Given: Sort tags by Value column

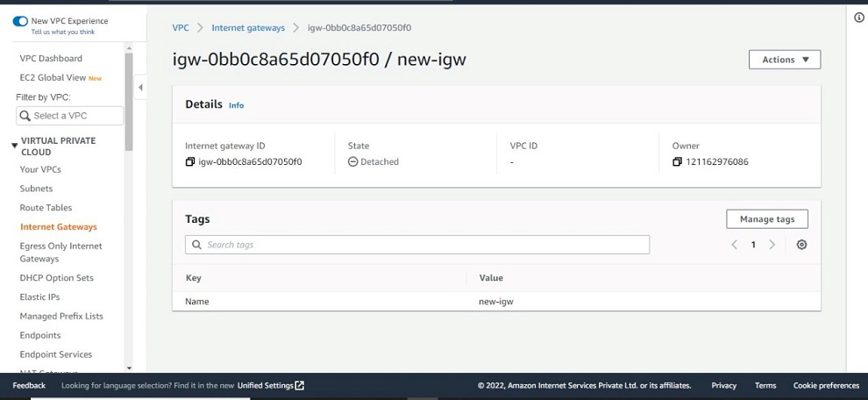Looking at the screenshot, I should pos(491,278).
